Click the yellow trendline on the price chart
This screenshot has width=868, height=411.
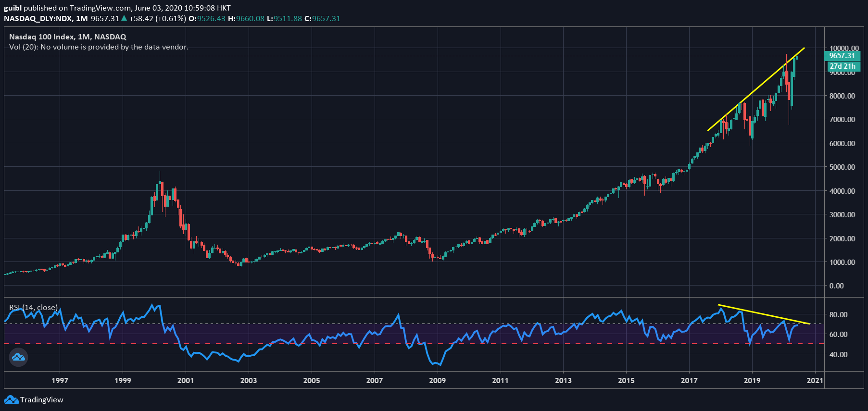756,89
